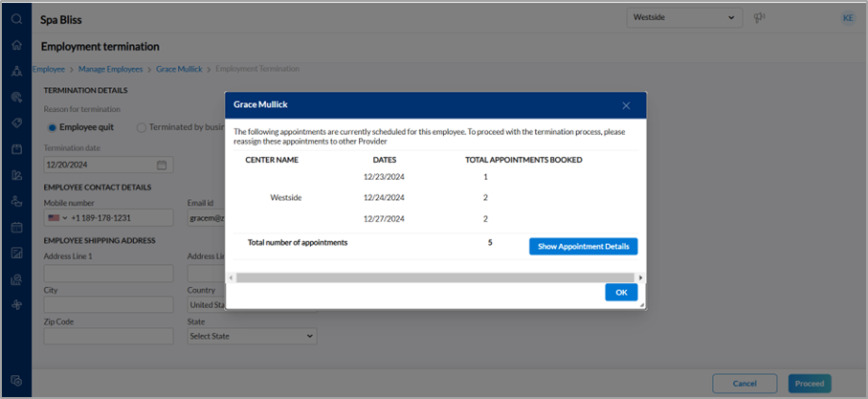868x399 pixels.
Task: Open mobile number country flag dropdown
Action: pos(57,218)
